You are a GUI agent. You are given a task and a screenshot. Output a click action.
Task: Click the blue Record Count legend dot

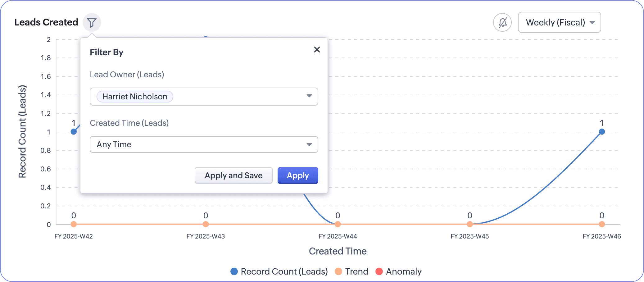(x=234, y=271)
